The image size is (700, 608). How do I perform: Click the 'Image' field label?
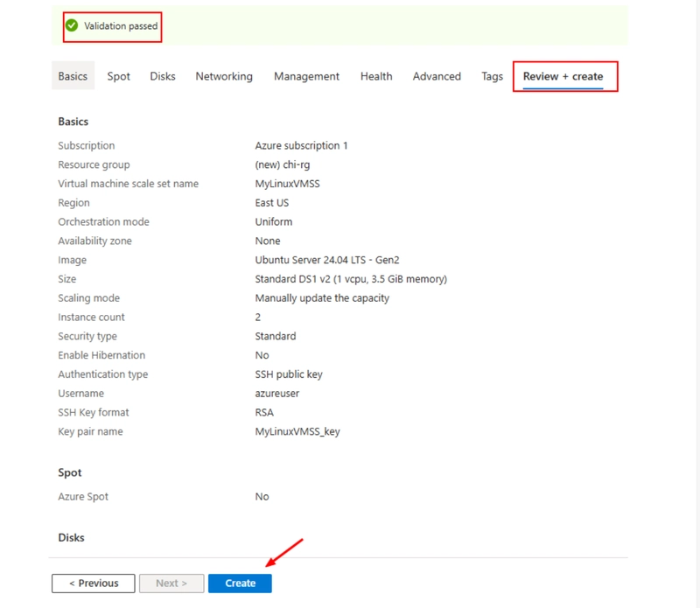tap(73, 260)
